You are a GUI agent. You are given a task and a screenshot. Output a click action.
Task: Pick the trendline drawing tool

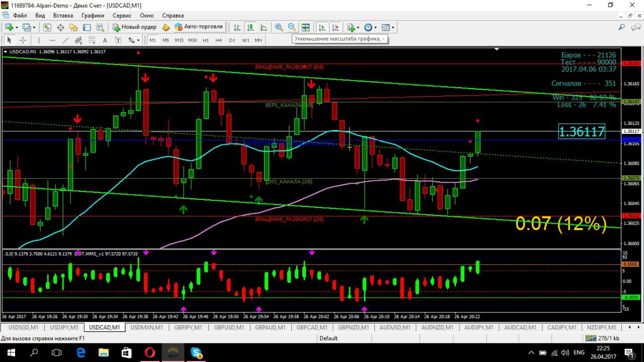click(x=65, y=40)
